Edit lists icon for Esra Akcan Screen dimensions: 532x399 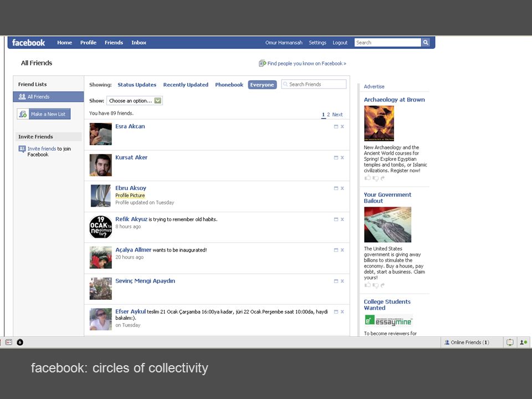tap(336, 126)
